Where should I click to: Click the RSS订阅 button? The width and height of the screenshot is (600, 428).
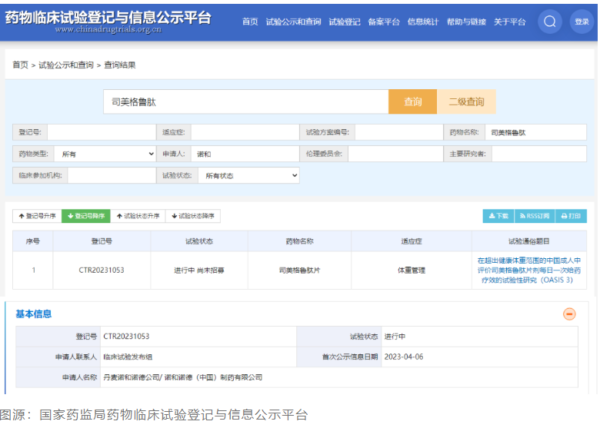(535, 216)
